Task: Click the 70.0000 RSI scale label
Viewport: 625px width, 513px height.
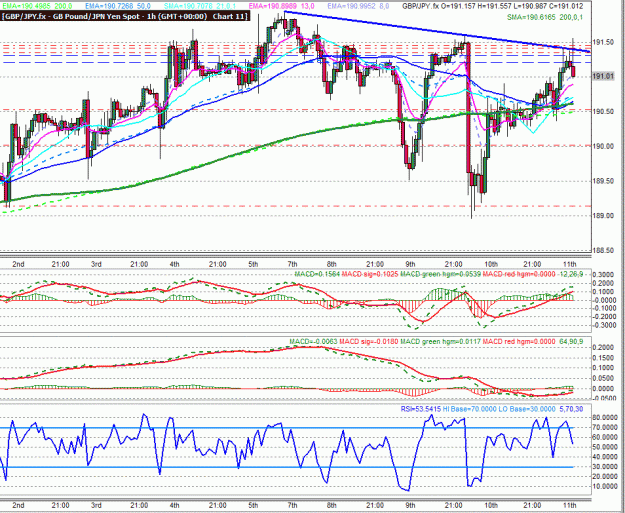Action: (603, 428)
